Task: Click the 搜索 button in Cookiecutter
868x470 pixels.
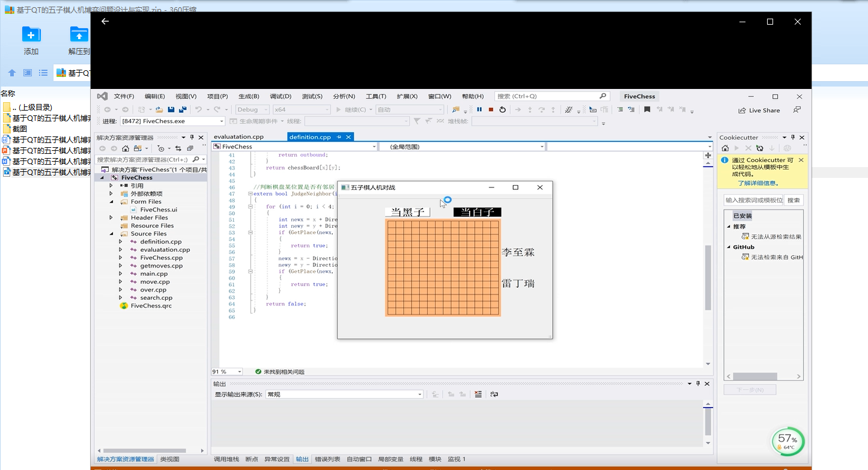Action: pyautogui.click(x=794, y=200)
